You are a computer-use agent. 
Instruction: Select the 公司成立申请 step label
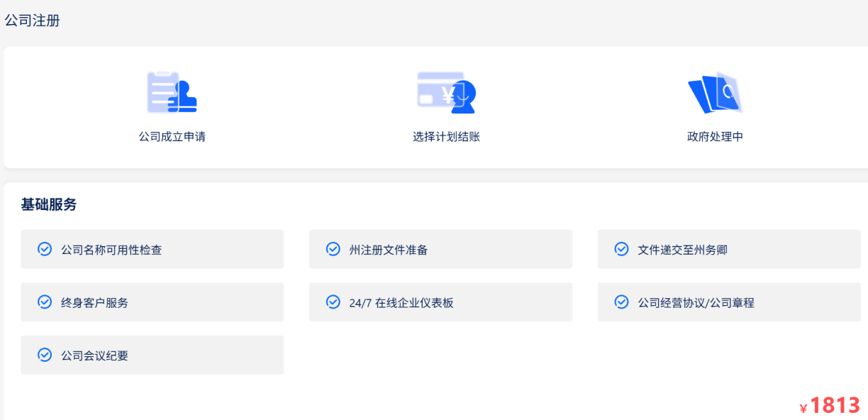pyautogui.click(x=172, y=137)
